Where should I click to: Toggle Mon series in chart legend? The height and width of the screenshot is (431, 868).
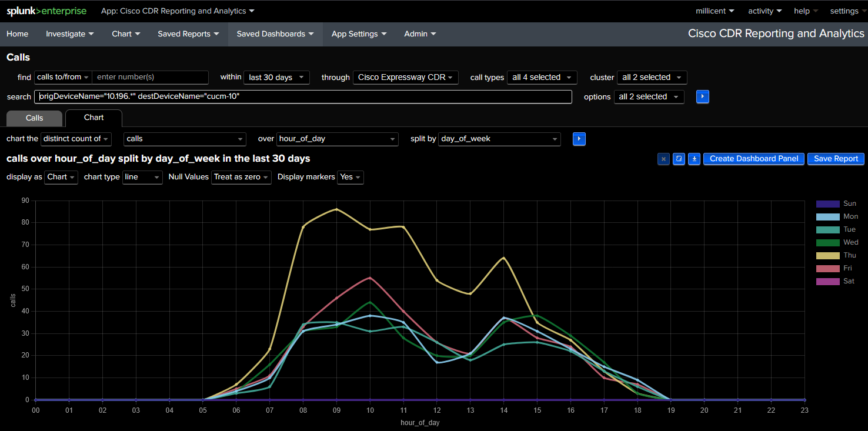pos(850,216)
